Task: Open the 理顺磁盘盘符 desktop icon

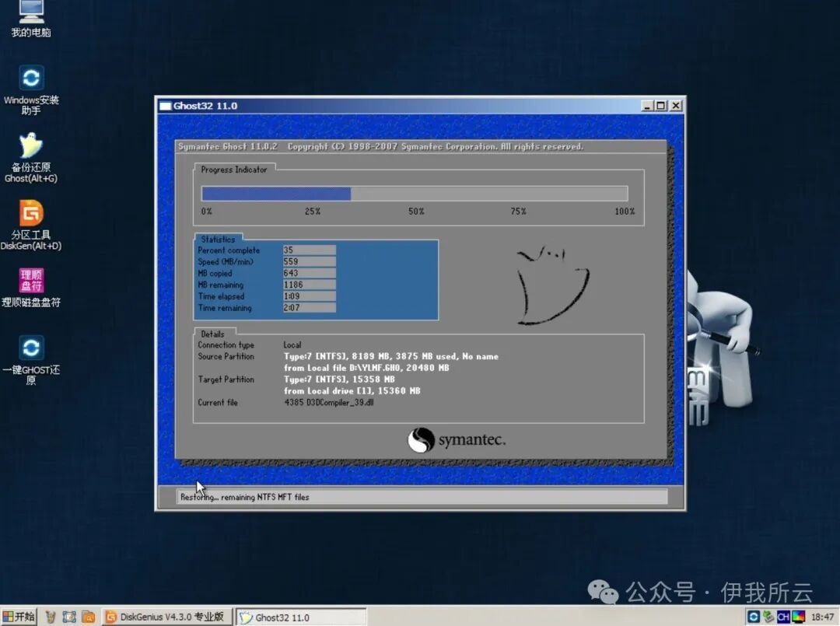Action: coord(31,288)
